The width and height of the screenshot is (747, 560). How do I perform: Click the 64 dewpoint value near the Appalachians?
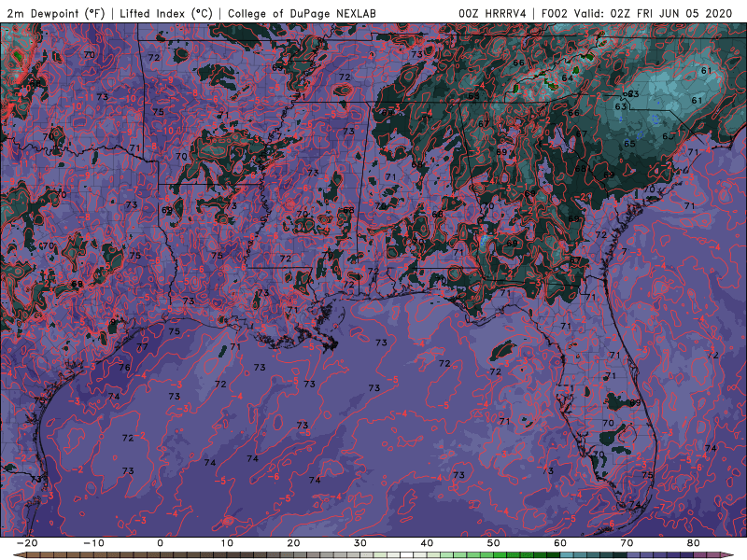pyautogui.click(x=567, y=77)
